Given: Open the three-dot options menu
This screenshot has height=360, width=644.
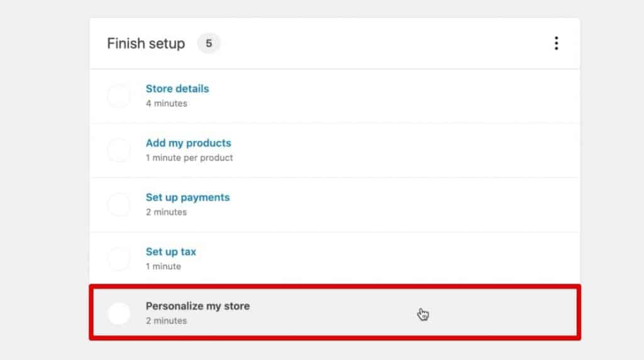Looking at the screenshot, I should (556, 43).
